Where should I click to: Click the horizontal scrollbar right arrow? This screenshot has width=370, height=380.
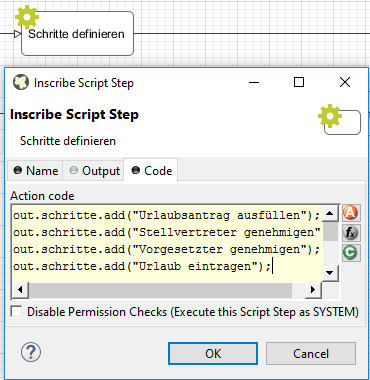[313, 290]
